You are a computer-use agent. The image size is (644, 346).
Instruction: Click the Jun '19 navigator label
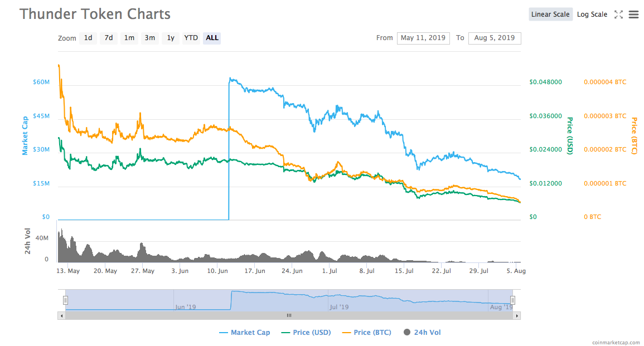(x=186, y=307)
